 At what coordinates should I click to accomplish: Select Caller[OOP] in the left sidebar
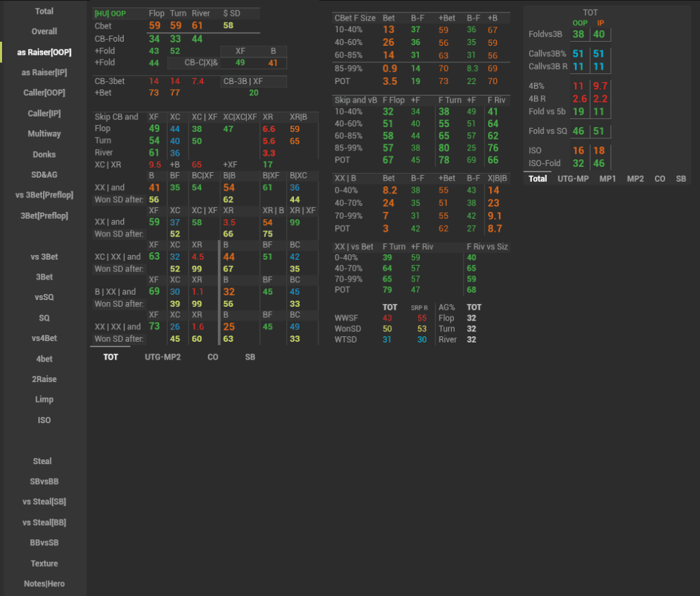coord(44,93)
